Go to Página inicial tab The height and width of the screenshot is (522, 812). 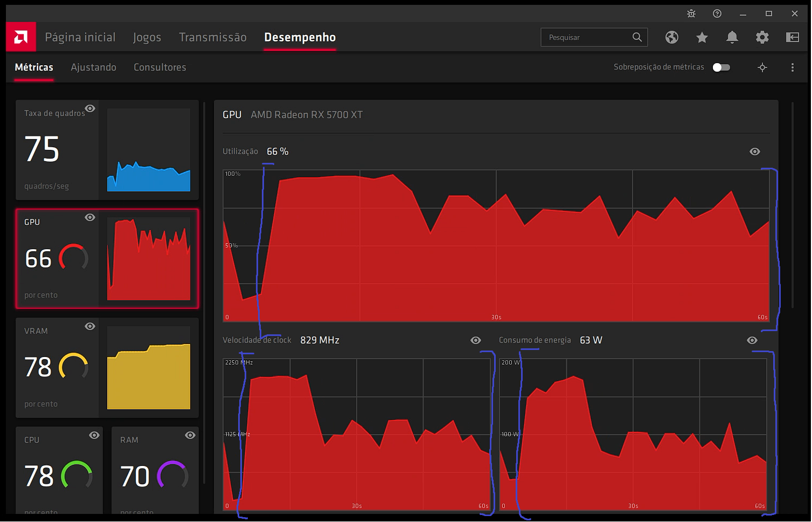(80, 37)
